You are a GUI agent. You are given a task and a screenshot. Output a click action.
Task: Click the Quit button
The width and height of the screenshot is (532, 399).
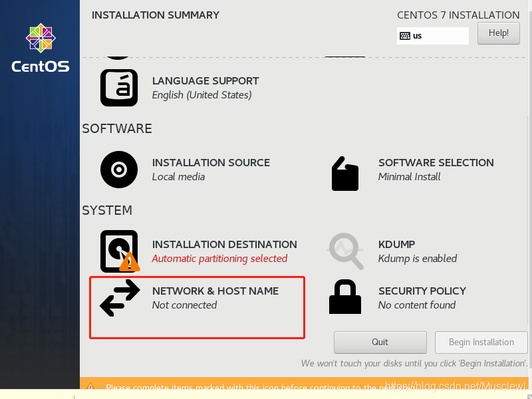[380, 342]
